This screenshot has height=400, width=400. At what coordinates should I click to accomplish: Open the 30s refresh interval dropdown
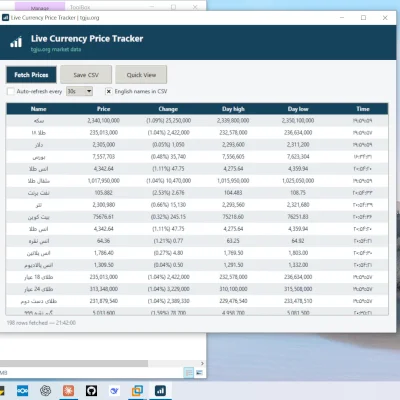(79, 91)
